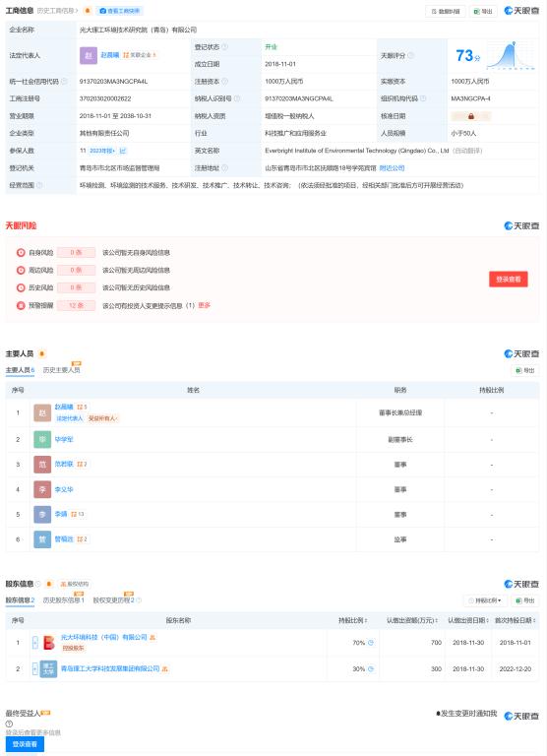Click the blue 登录查看 button at bottom
547x756 pixels.
[x=25, y=744]
